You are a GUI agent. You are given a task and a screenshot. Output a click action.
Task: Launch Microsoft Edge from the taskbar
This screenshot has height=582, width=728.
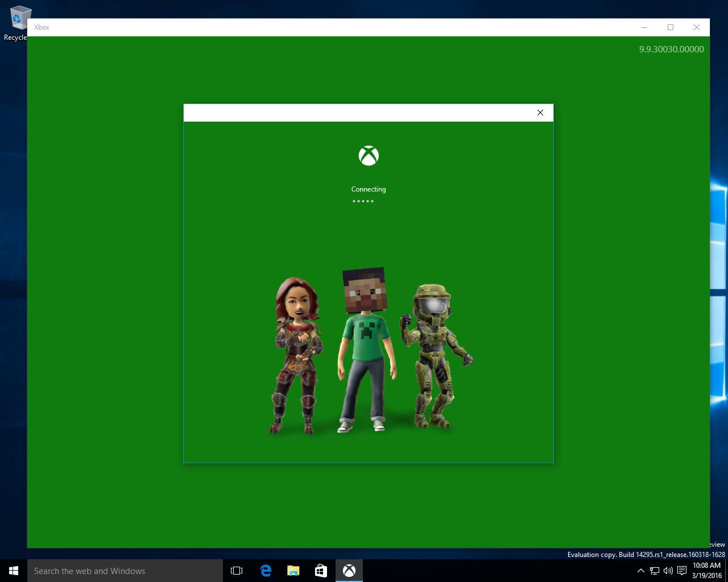click(266, 571)
